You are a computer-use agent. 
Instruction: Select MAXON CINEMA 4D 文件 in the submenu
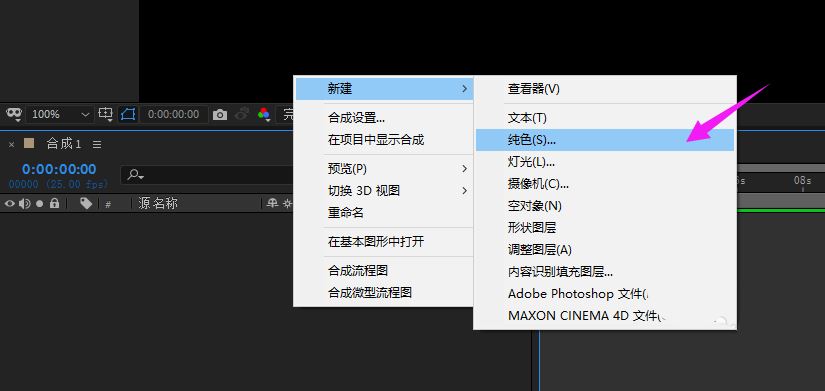point(605,316)
